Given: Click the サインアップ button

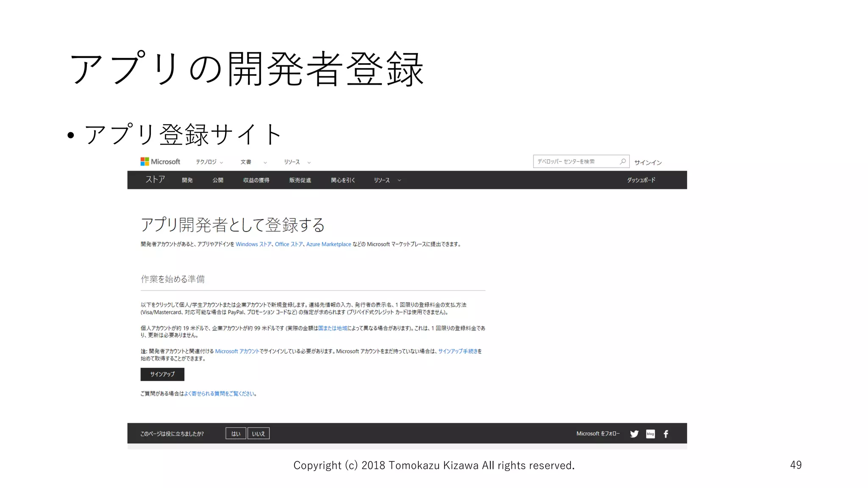Looking at the screenshot, I should [x=162, y=374].
